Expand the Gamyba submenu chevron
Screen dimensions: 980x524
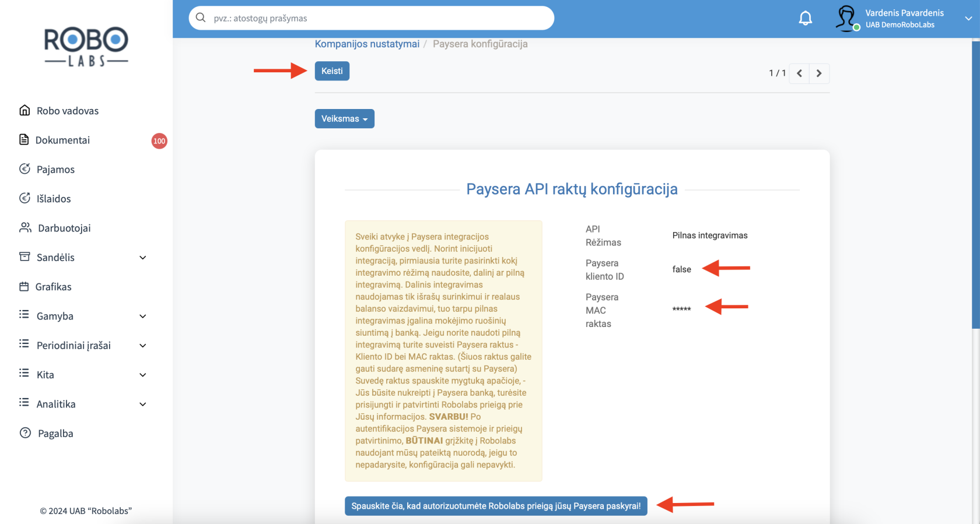click(x=143, y=316)
